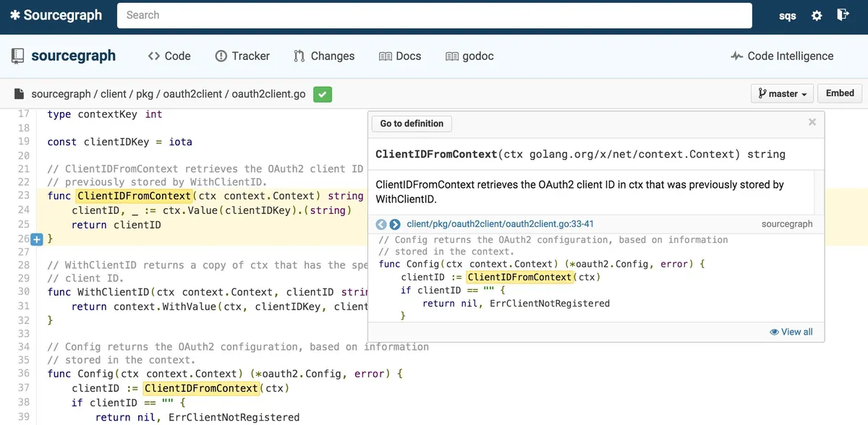868x425 pixels.
Task: Click the repository book icon
Action: pyautogui.click(x=18, y=56)
